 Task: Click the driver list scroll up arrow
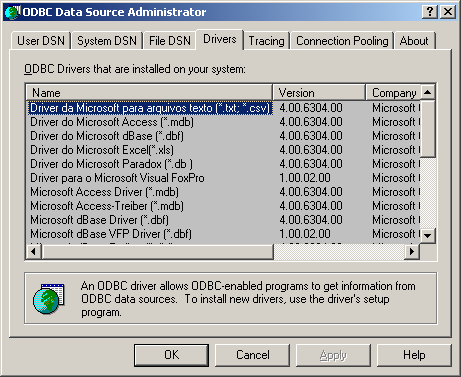[428, 92]
